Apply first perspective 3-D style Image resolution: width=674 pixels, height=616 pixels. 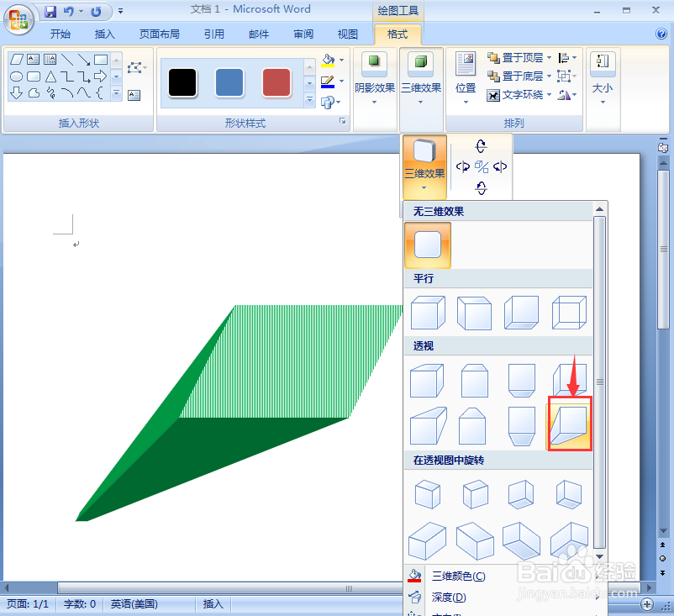(427, 381)
